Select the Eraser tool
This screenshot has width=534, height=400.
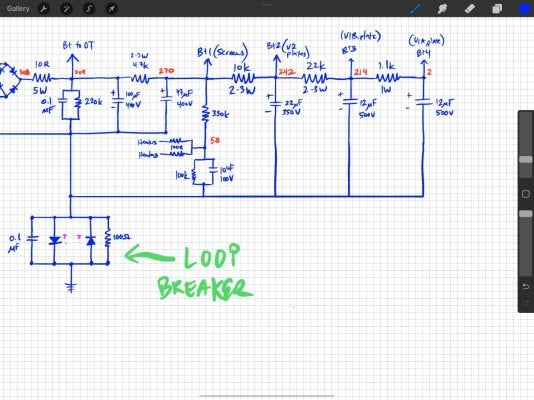tap(470, 9)
